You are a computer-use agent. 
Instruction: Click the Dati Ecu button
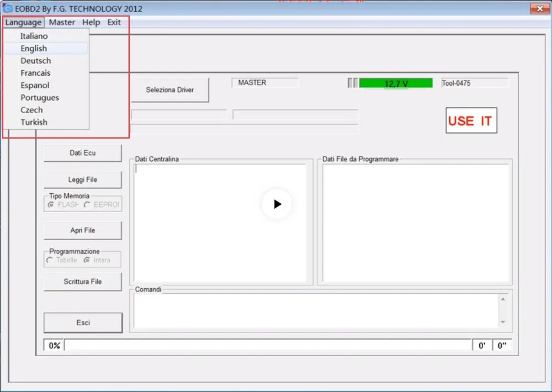pos(83,153)
